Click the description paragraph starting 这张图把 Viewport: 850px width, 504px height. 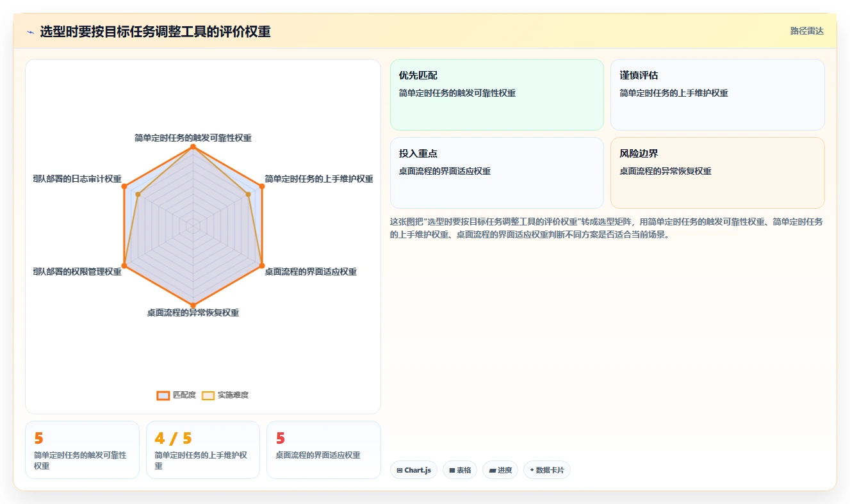[x=607, y=228]
